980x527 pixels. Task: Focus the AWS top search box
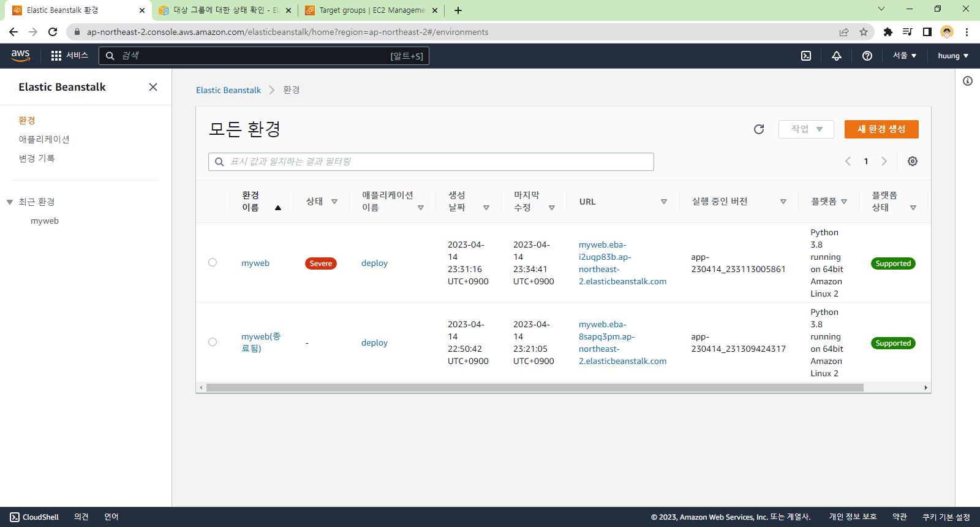[264, 56]
